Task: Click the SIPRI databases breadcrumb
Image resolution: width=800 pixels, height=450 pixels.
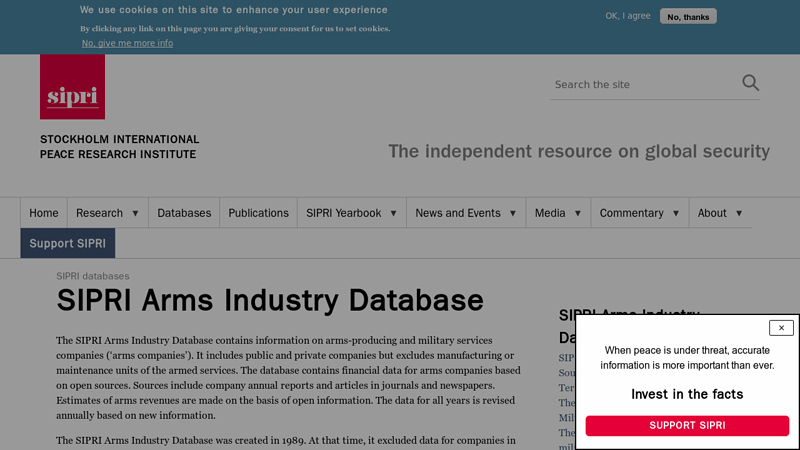Action: [93, 276]
